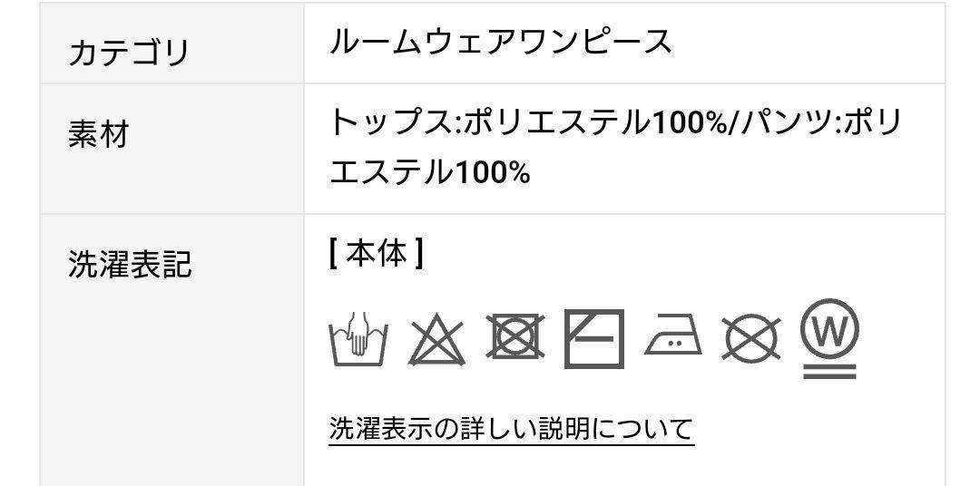Image resolution: width=980 pixels, height=486 pixels.
Task: Click エステル on the second material line
Action: [391, 171]
